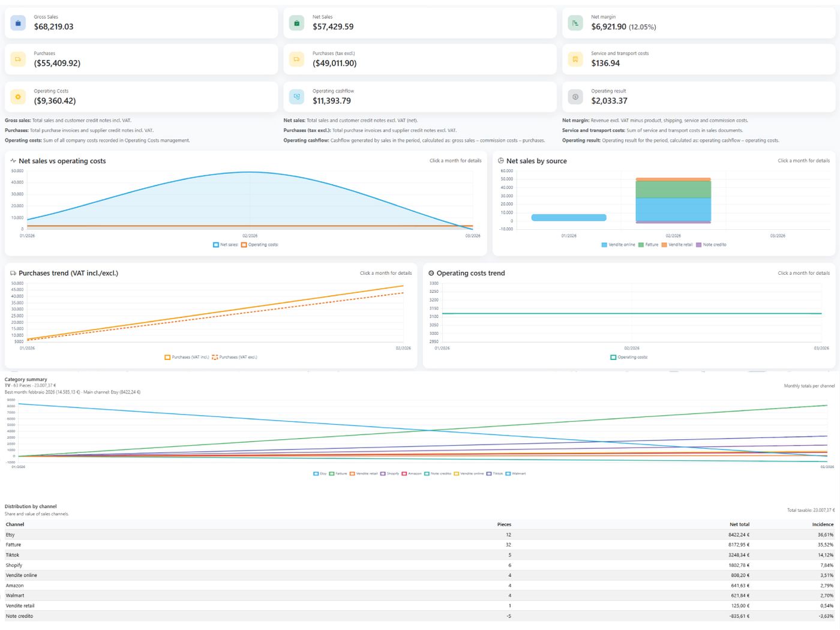
Task: Toggle Operating costs legend in costs trend chart
Action: point(629,357)
